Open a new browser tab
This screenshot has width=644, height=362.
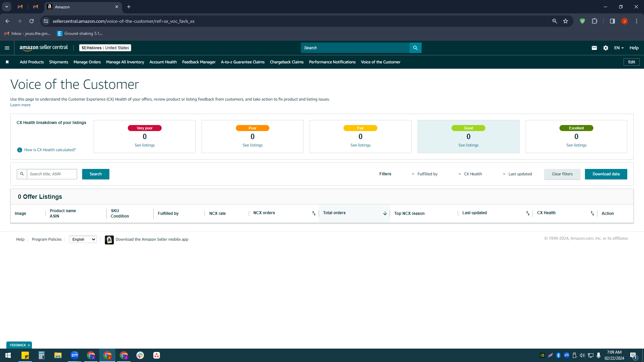coord(129,7)
